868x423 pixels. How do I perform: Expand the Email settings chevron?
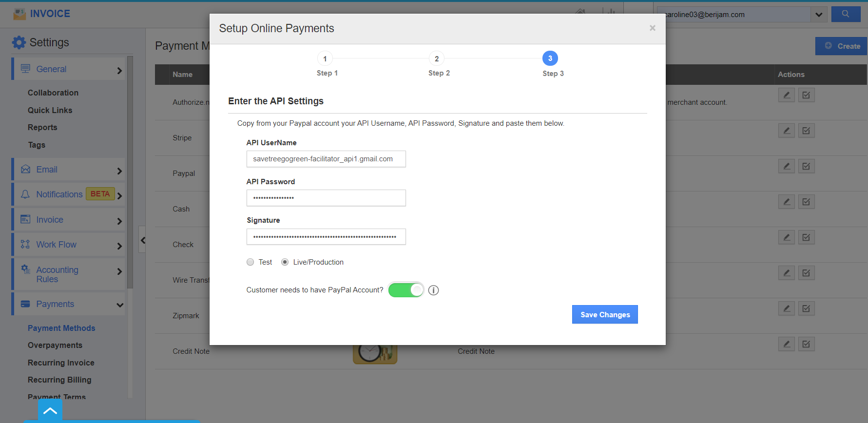tap(119, 171)
